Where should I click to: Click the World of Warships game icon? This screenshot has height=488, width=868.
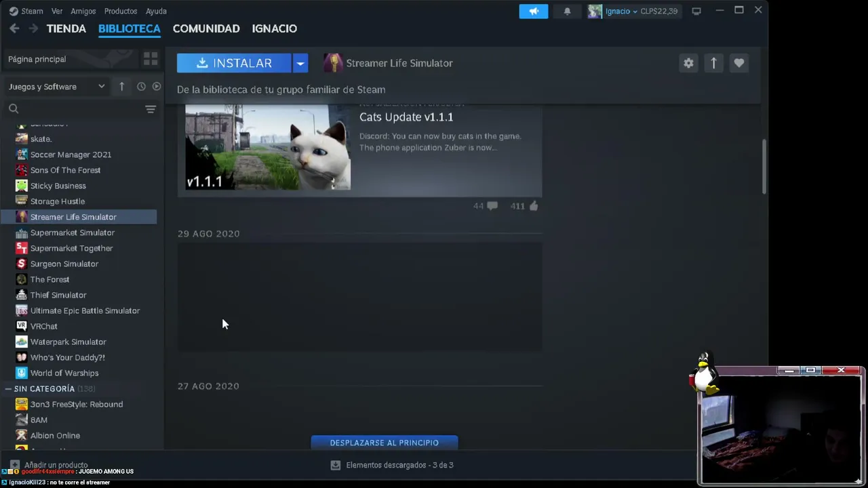pyautogui.click(x=22, y=373)
